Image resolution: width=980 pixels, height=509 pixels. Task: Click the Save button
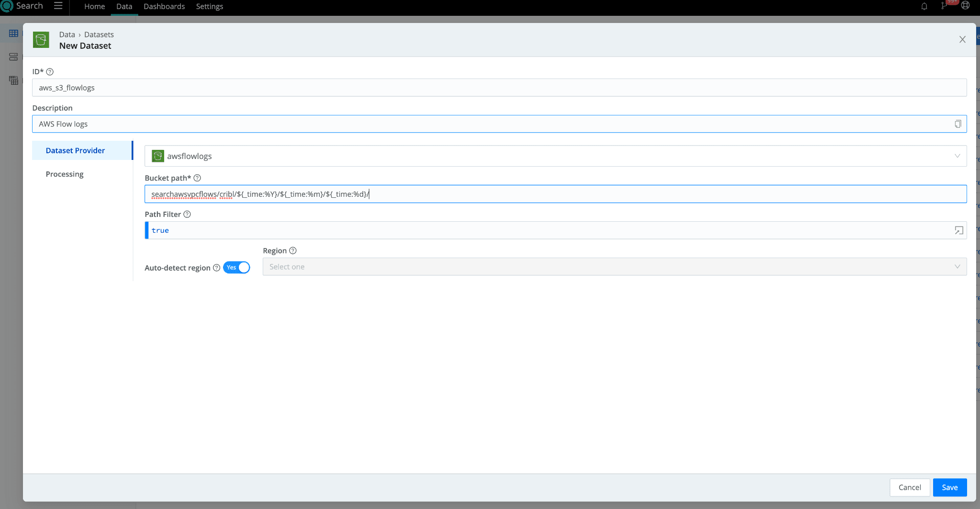pos(949,487)
